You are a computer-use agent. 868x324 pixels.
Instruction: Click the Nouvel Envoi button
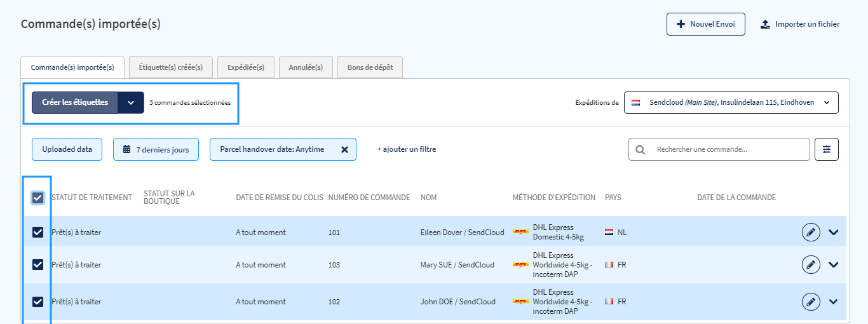(706, 24)
